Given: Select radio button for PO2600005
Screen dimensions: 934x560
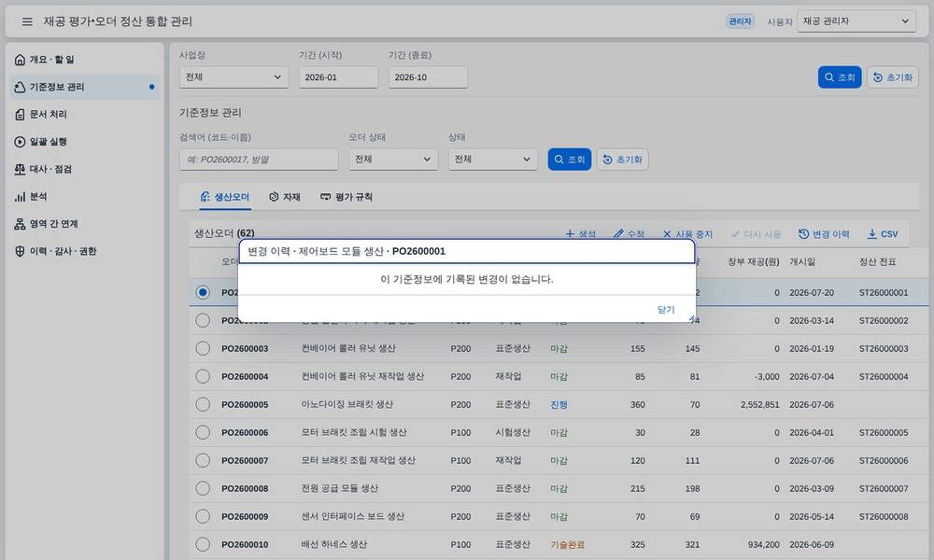Looking at the screenshot, I should coord(203,404).
